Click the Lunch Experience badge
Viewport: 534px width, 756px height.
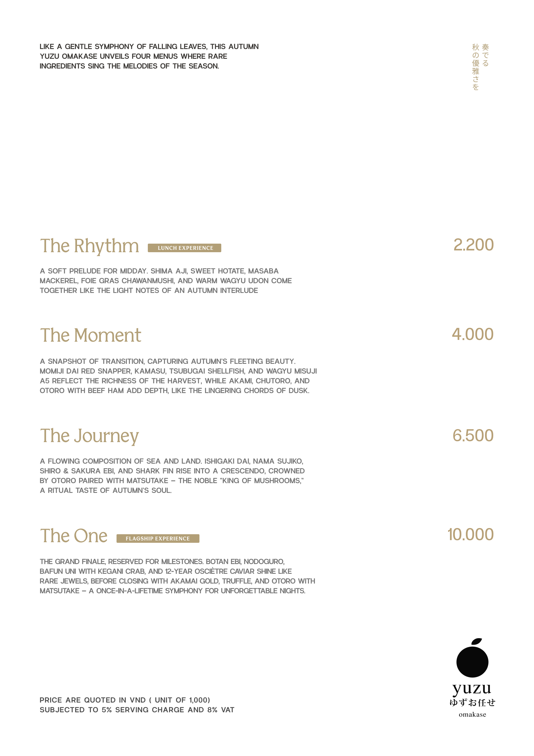pyautogui.click(x=184, y=248)
